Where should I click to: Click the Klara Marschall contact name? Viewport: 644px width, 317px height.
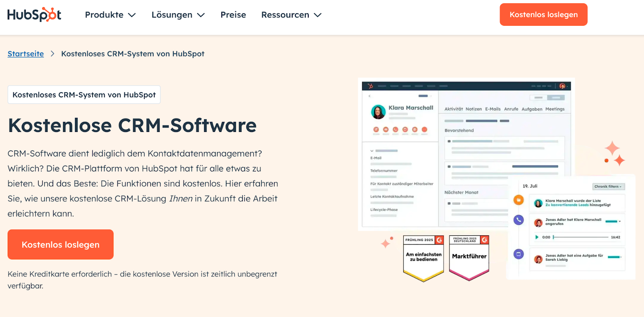(411, 108)
